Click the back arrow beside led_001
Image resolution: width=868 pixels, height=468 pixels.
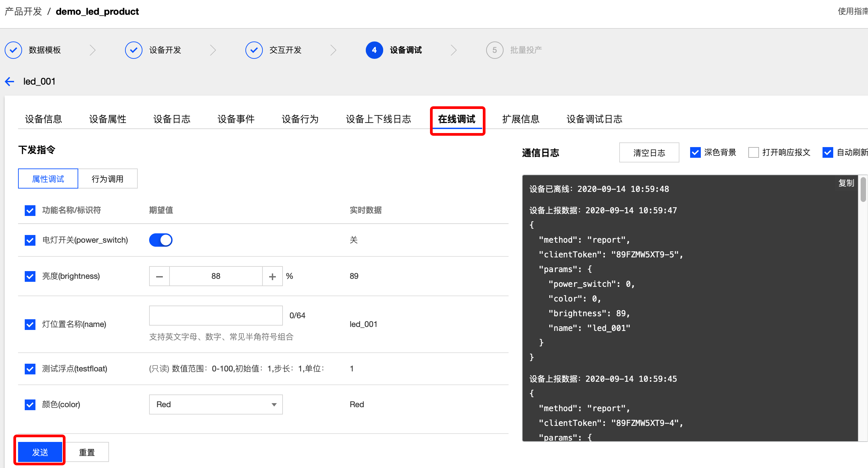click(x=9, y=81)
